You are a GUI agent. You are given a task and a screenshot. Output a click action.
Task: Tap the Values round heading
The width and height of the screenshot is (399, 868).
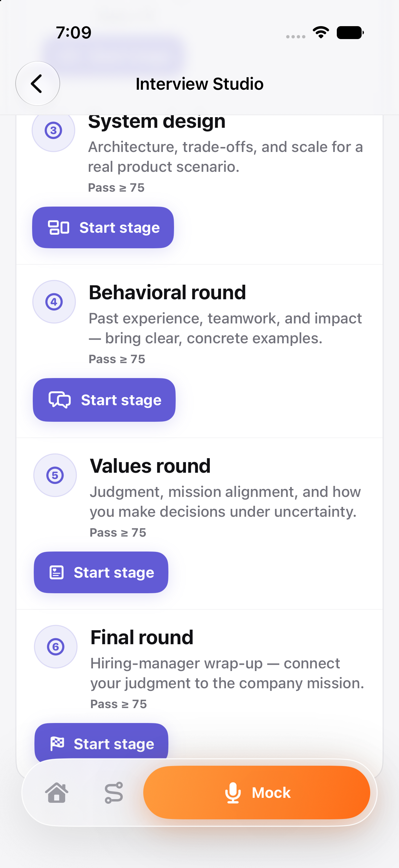tap(150, 466)
